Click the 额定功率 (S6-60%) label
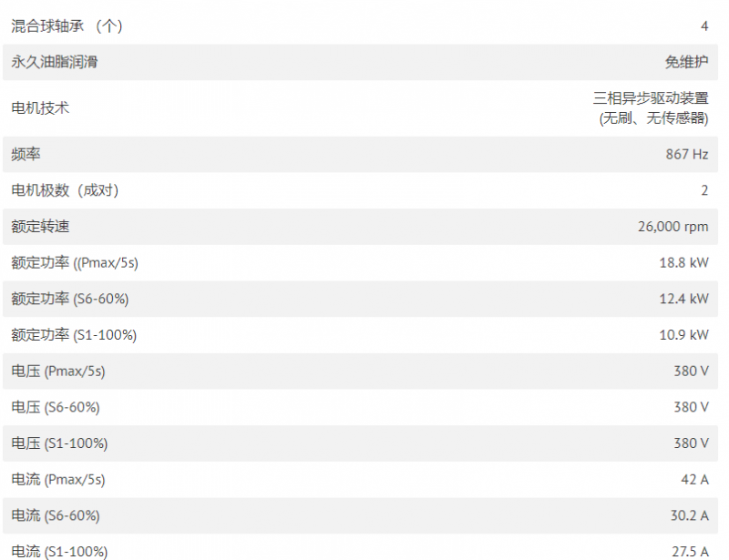Image resolution: width=729 pixels, height=560 pixels. [70, 299]
